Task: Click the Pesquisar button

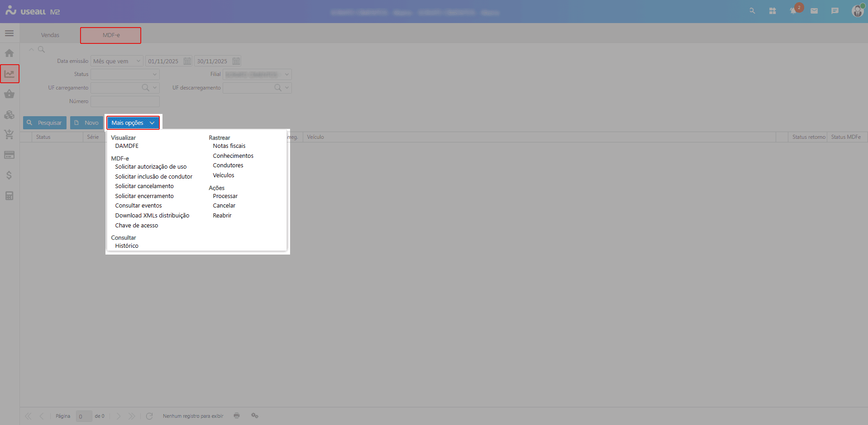Action: tap(45, 123)
